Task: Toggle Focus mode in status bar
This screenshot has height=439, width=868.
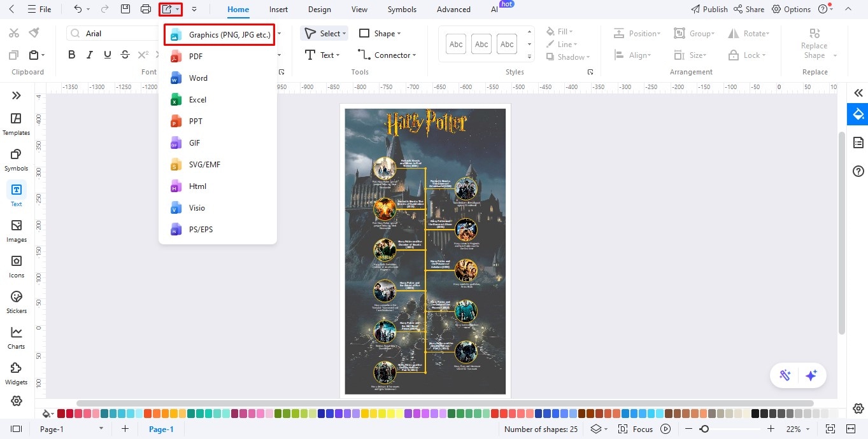Action: [x=636, y=429]
